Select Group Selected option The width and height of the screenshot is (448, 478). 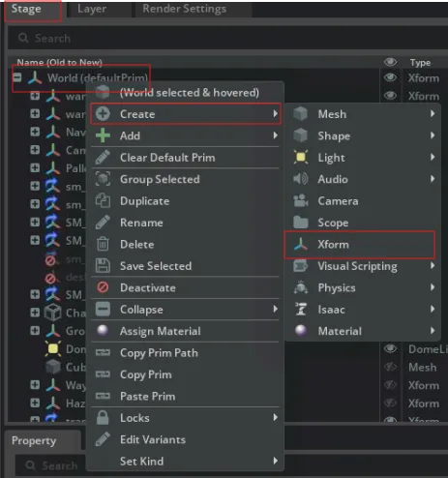[185, 179]
